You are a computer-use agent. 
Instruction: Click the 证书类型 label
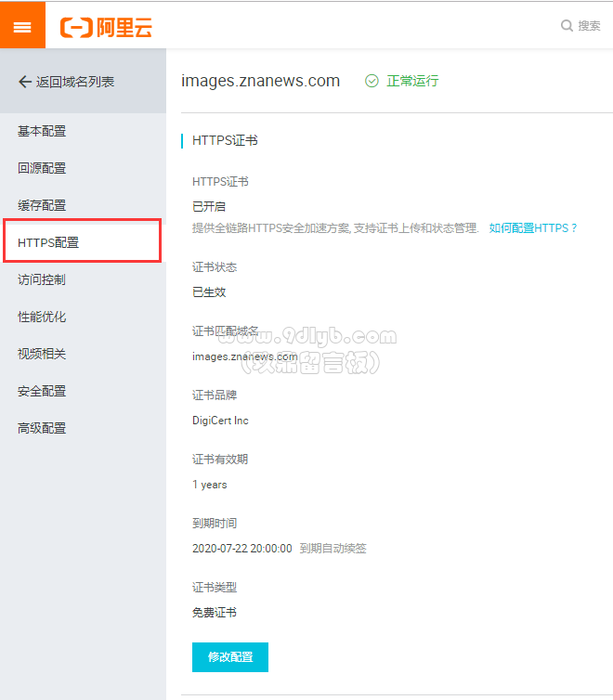pyautogui.click(x=215, y=588)
